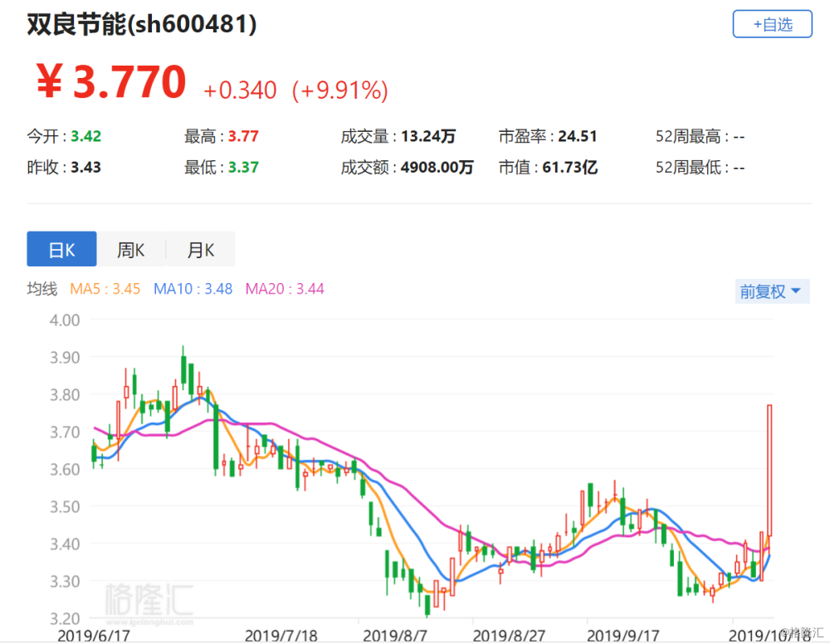Viewport: 830px width, 644px height.
Task: Click the 最高 value 3.77
Action: coord(243,137)
